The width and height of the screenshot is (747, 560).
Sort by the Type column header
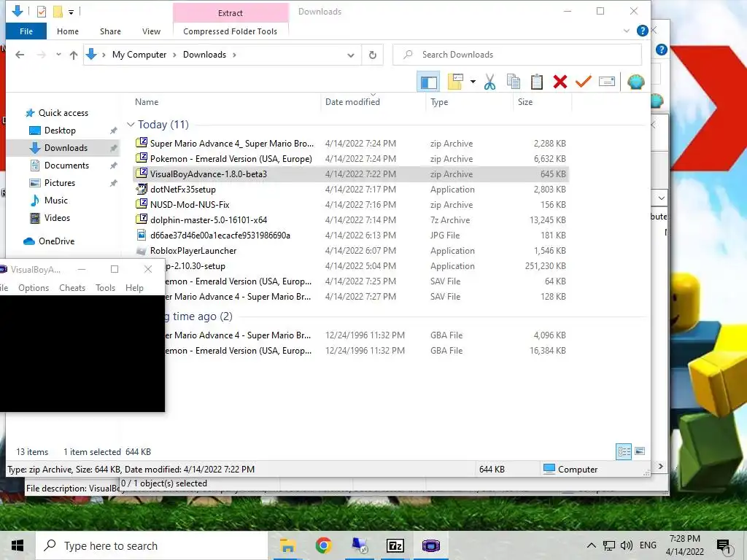point(438,102)
